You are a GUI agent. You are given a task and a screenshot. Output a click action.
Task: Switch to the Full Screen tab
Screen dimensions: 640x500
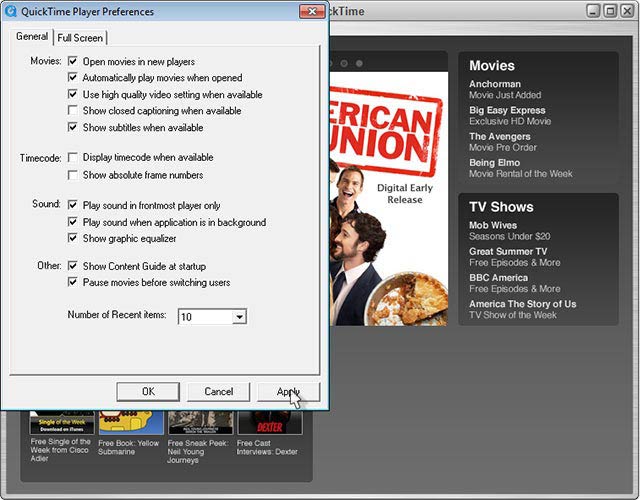coord(79,38)
